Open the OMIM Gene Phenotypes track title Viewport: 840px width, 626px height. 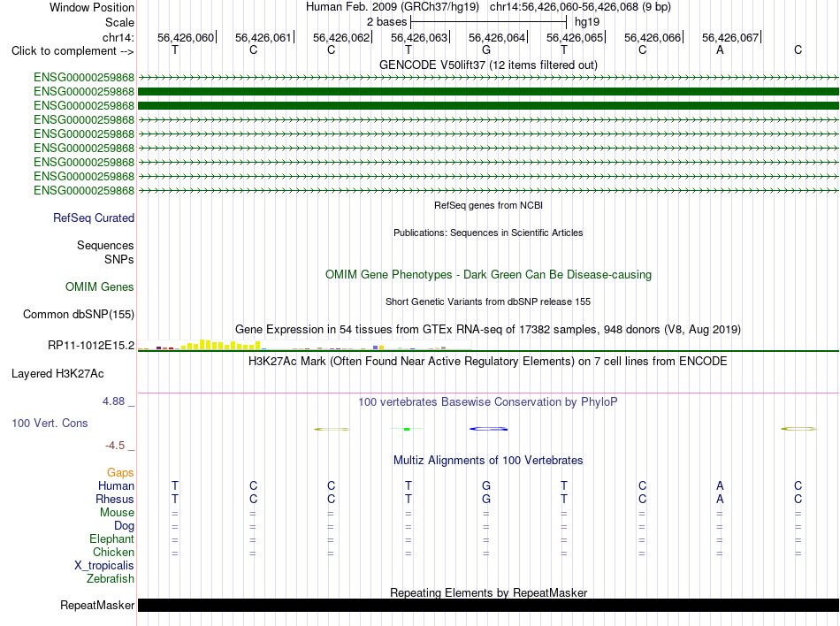[488, 275]
